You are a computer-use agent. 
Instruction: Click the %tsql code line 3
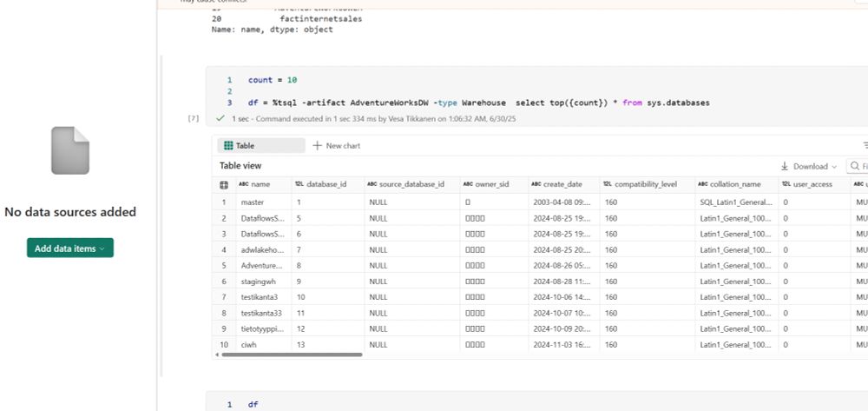[479, 103]
